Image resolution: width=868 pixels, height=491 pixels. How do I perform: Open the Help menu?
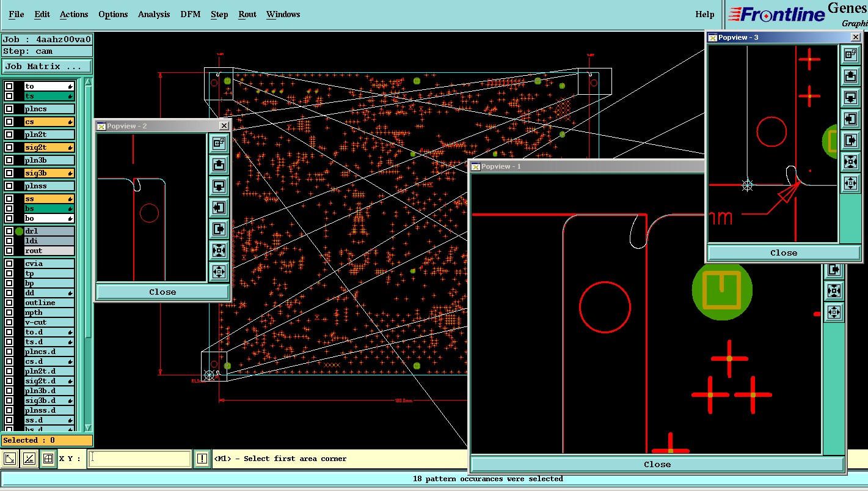pos(705,14)
